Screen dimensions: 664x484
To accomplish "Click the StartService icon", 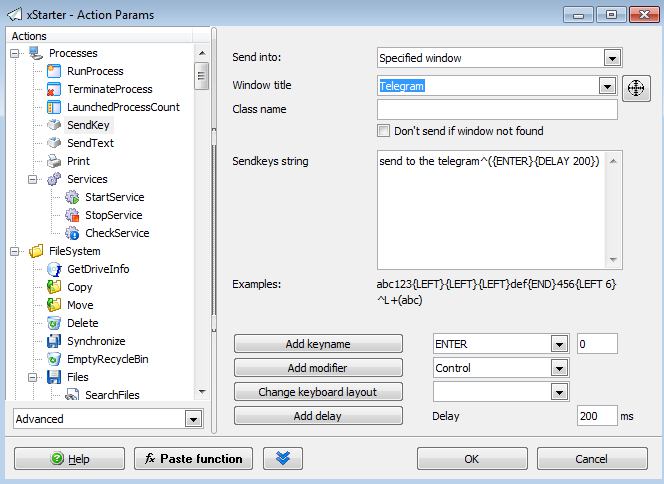I will (x=72, y=197).
